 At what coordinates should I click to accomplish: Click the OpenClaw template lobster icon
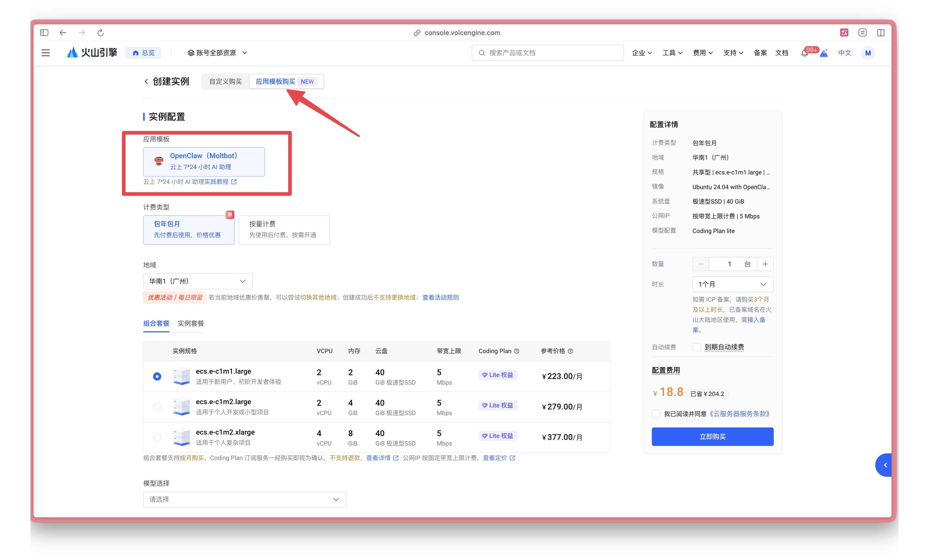pos(159,161)
